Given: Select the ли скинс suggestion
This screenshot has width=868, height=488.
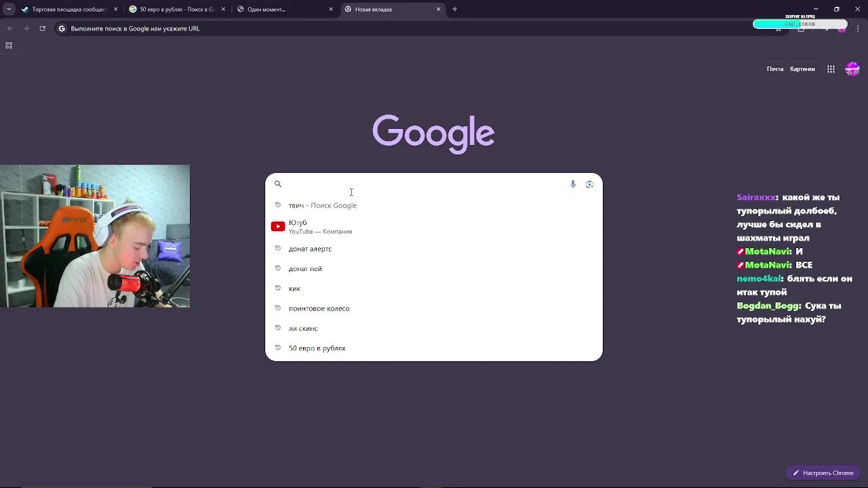Looking at the screenshot, I should 434,328.
